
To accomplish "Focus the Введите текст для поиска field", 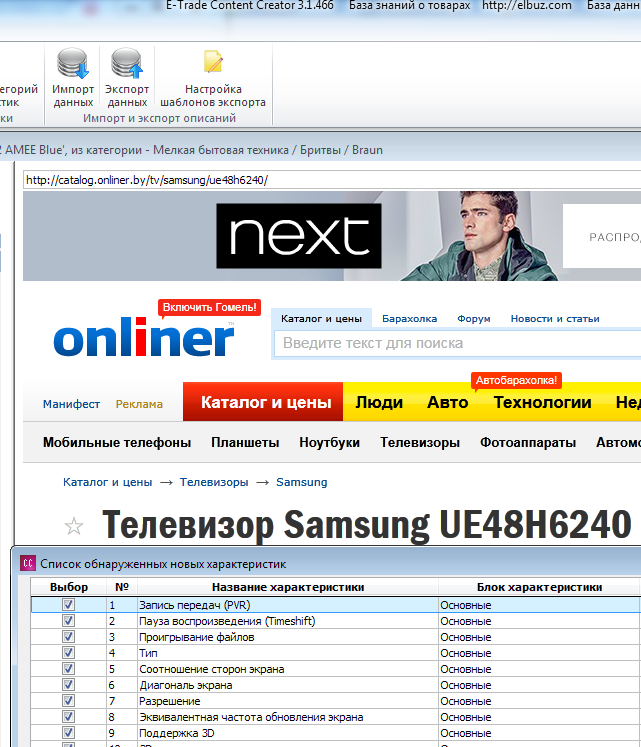I will (458, 343).
